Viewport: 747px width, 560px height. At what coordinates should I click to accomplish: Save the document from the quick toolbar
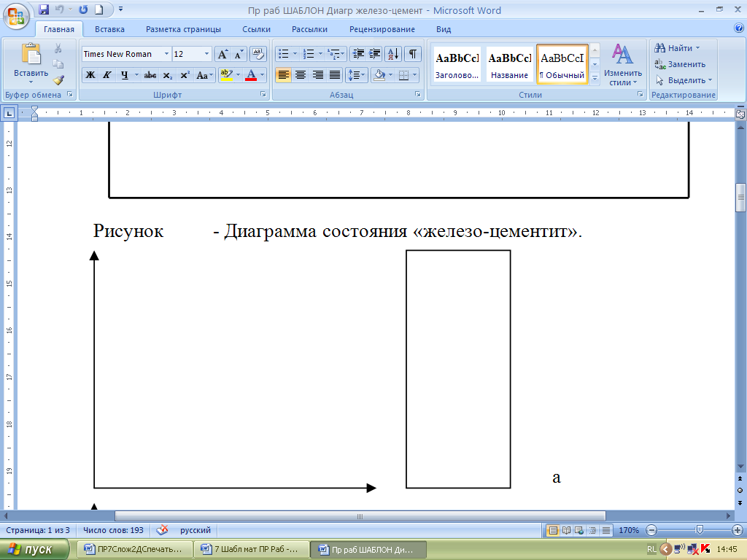44,9
